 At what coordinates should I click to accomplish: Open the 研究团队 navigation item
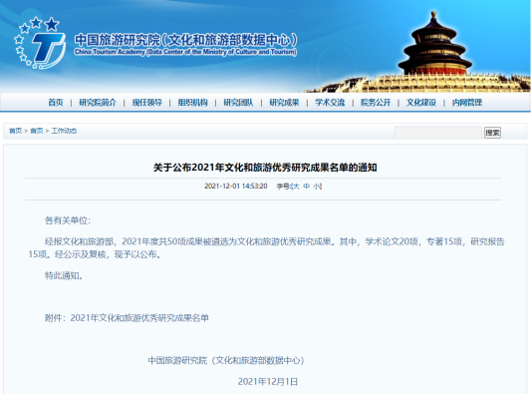tap(238, 102)
